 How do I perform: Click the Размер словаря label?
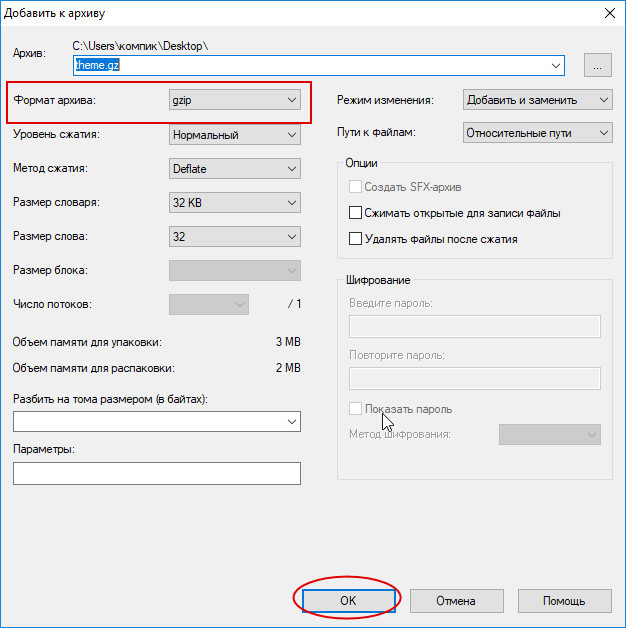point(56,202)
